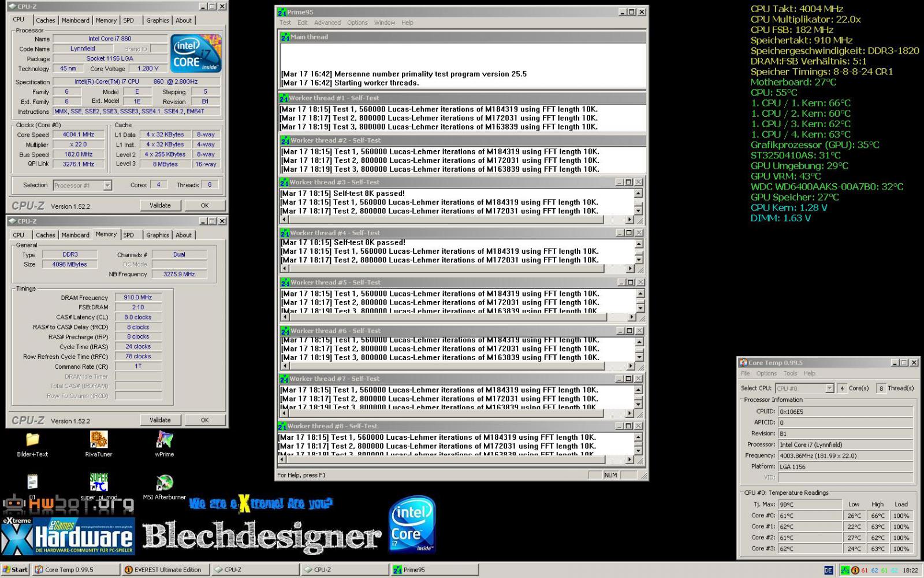Click OK in the CPU-Z CPU window
This screenshot has height=578, width=924.
pyautogui.click(x=204, y=206)
